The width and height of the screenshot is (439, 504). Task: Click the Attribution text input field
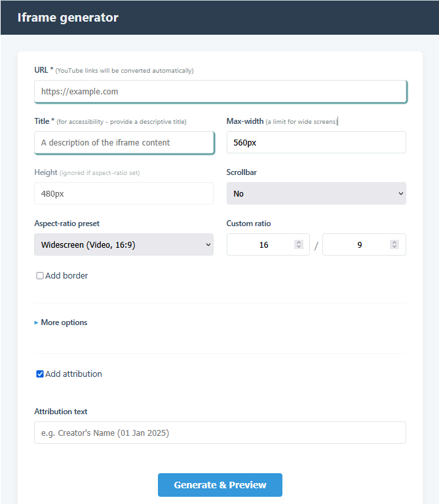(x=220, y=433)
